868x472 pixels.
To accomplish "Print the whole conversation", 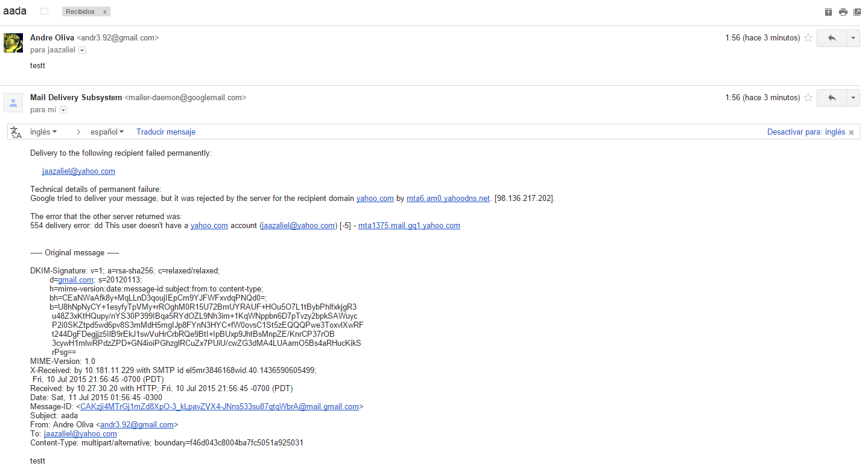I will click(x=843, y=12).
